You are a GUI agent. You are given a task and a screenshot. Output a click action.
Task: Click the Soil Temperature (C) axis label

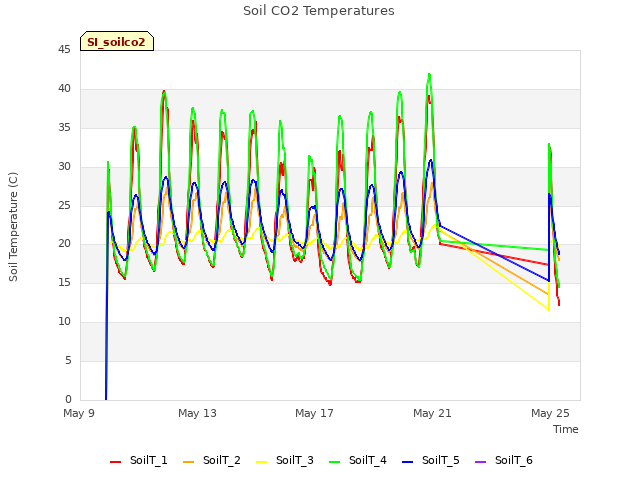[x=13, y=227]
